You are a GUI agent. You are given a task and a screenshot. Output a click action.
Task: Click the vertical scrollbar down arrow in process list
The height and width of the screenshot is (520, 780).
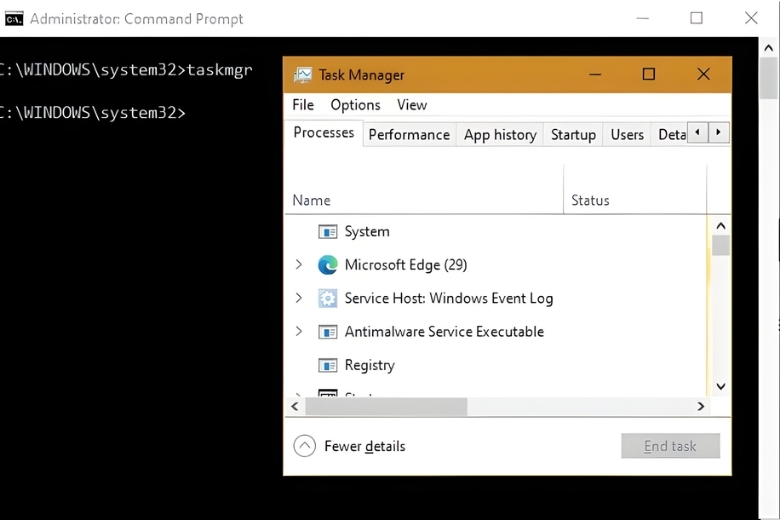coord(721,386)
